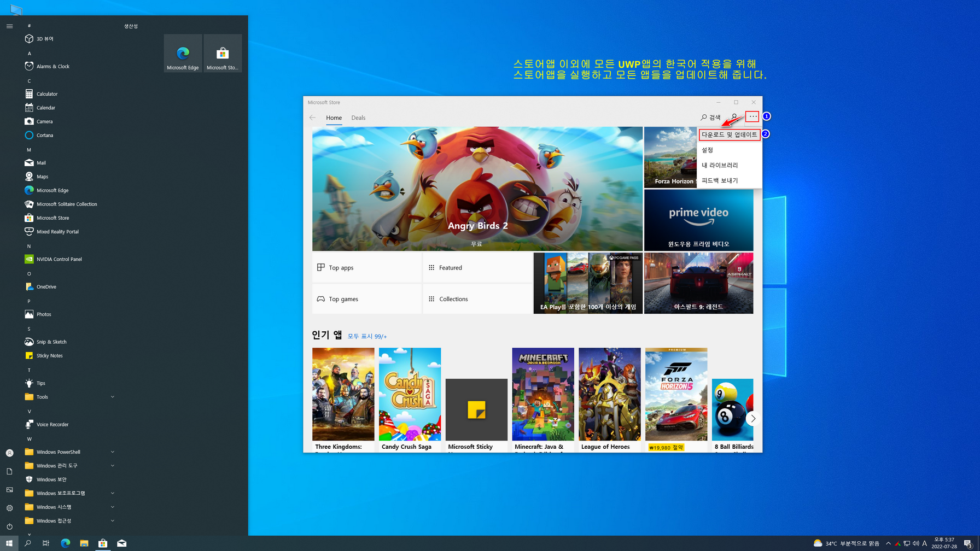Open Collections category
The width and height of the screenshot is (980, 551).
tap(477, 299)
